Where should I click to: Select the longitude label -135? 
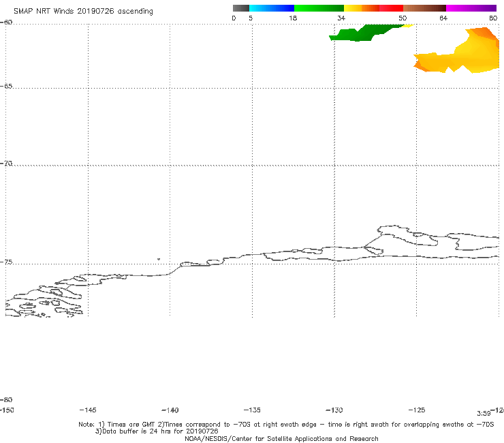pos(252,410)
